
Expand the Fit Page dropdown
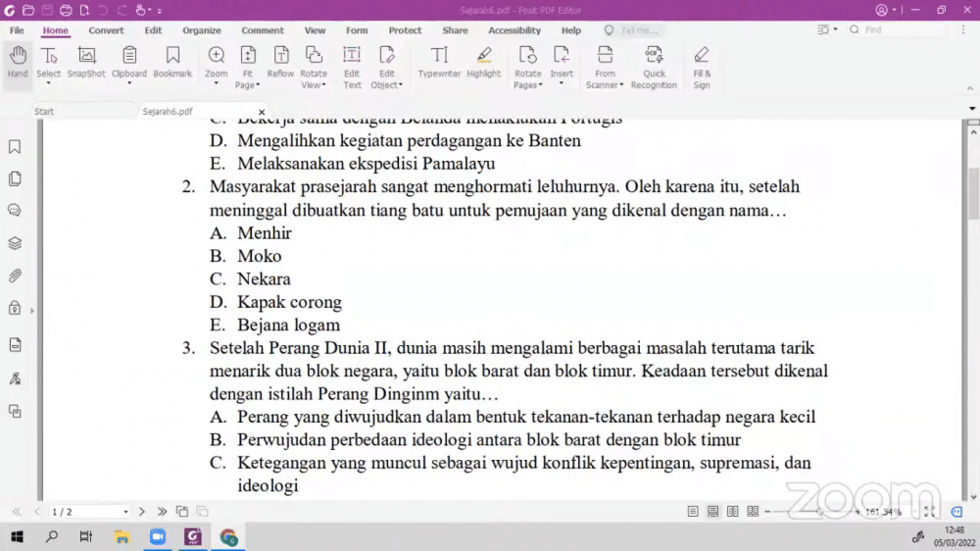pyautogui.click(x=248, y=85)
